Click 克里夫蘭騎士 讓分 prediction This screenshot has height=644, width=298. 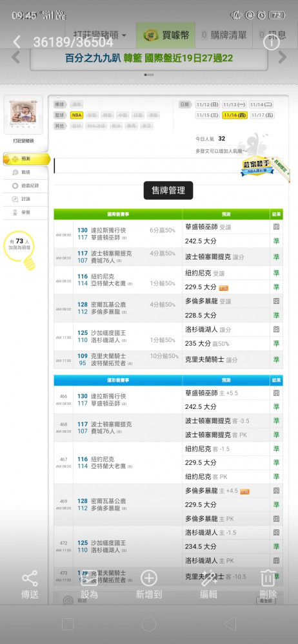[x=211, y=359]
